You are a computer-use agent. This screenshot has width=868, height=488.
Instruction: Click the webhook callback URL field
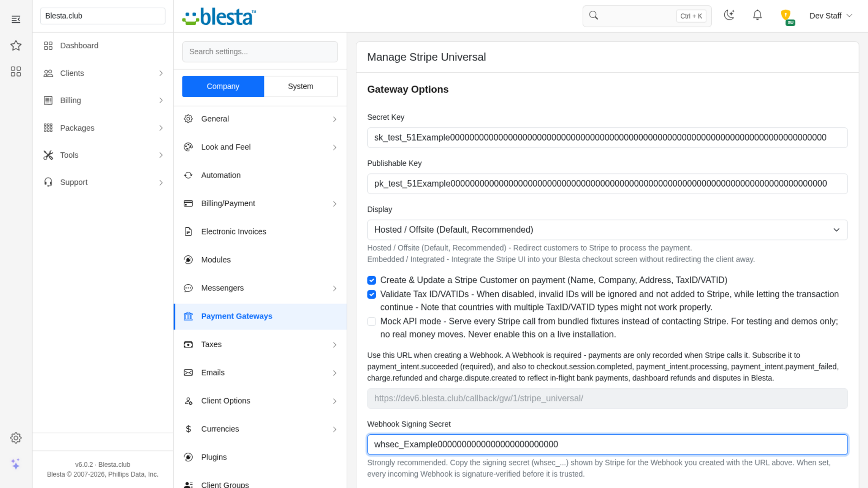pos(607,399)
